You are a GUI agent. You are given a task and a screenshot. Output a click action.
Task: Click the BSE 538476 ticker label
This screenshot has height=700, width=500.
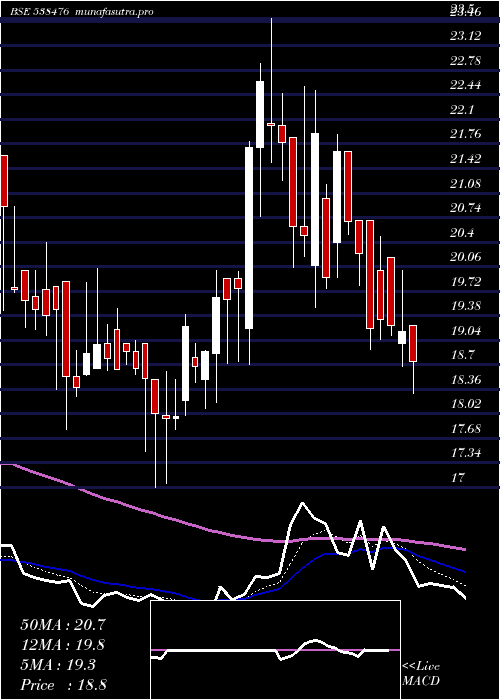(x=39, y=12)
